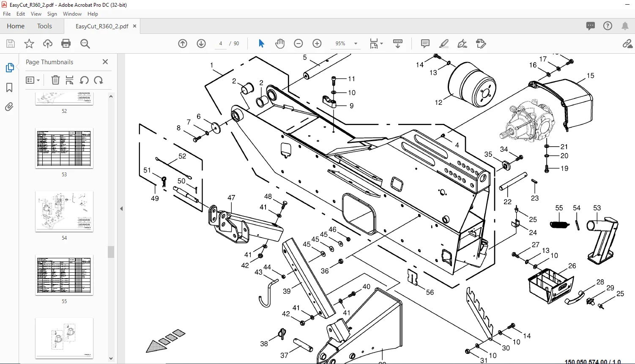Select page 55 thumbnail
This screenshot has height=364, width=635.
click(64, 275)
